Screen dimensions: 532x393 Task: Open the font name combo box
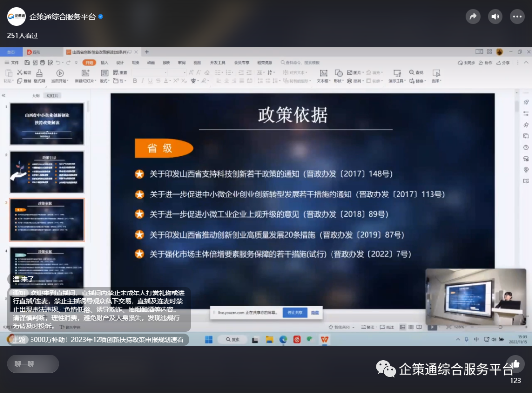(x=150, y=72)
